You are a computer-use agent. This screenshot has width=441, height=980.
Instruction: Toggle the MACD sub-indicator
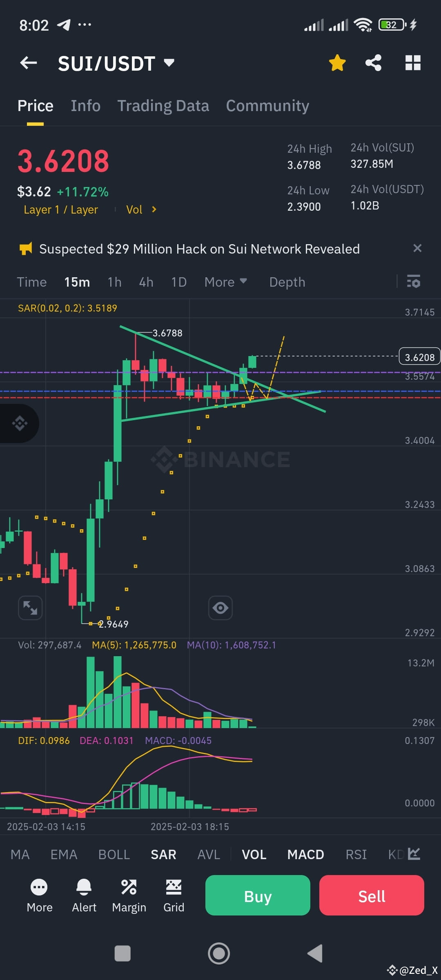coord(305,855)
